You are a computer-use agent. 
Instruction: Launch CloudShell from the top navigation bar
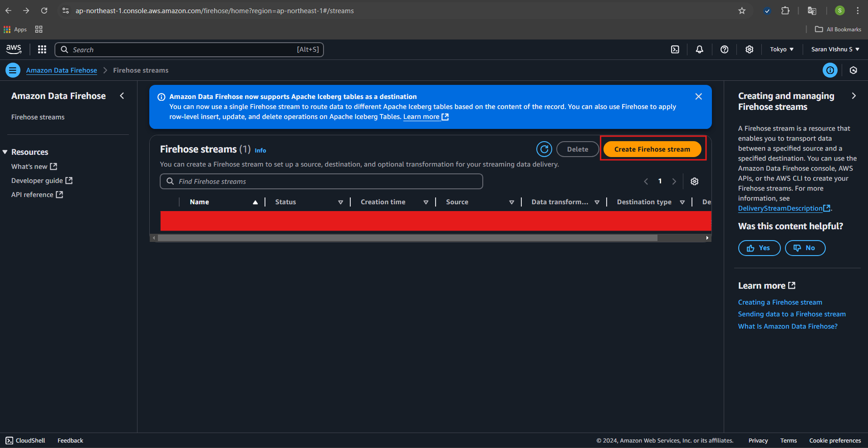point(675,49)
